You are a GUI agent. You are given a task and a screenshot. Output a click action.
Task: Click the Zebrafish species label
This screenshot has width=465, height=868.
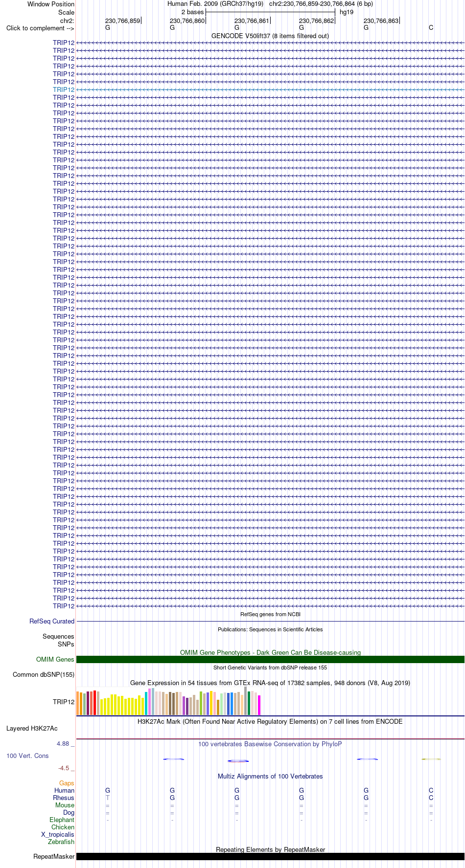(x=61, y=842)
